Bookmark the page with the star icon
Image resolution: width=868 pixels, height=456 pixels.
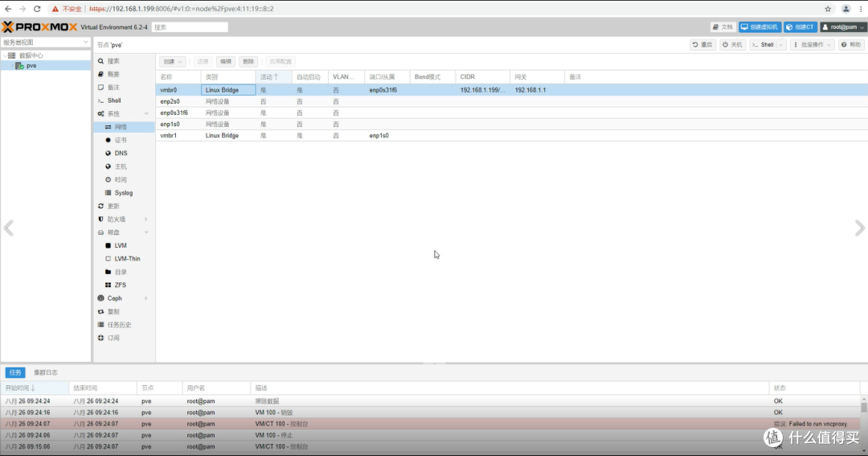[x=828, y=9]
